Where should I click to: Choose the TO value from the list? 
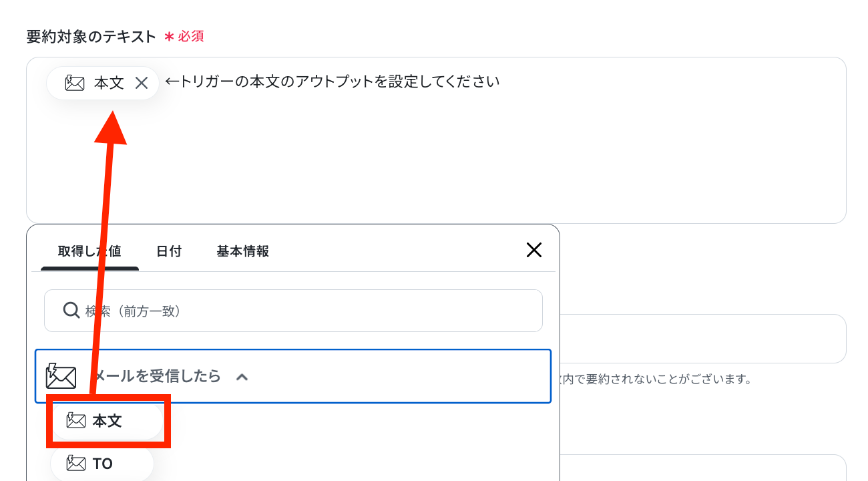pos(102,464)
